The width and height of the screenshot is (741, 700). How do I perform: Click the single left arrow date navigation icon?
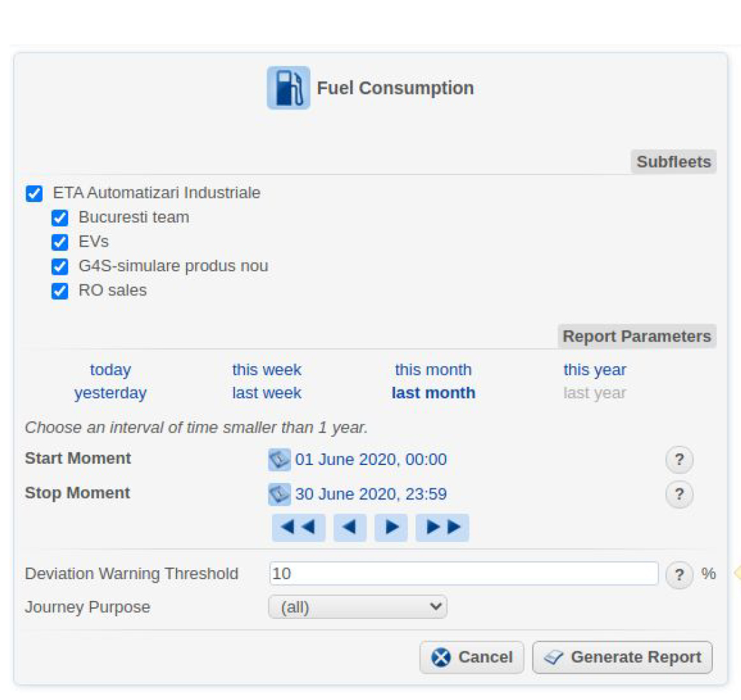350,527
